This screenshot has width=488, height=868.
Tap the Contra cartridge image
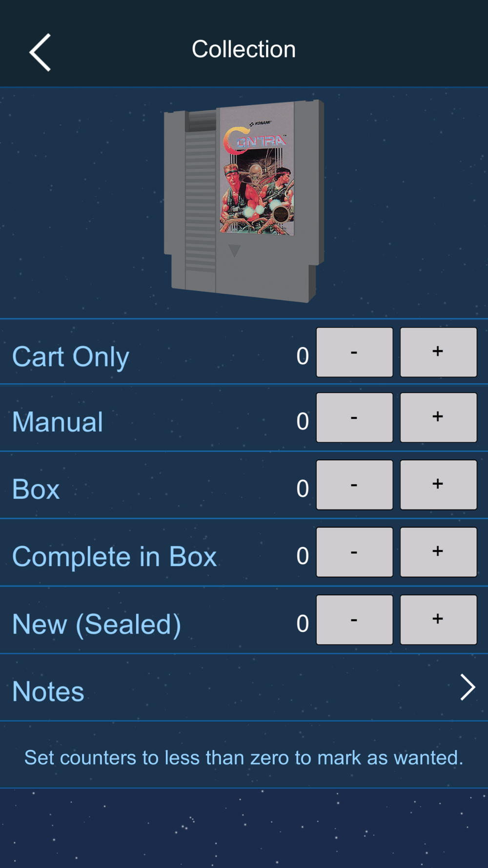244,201
